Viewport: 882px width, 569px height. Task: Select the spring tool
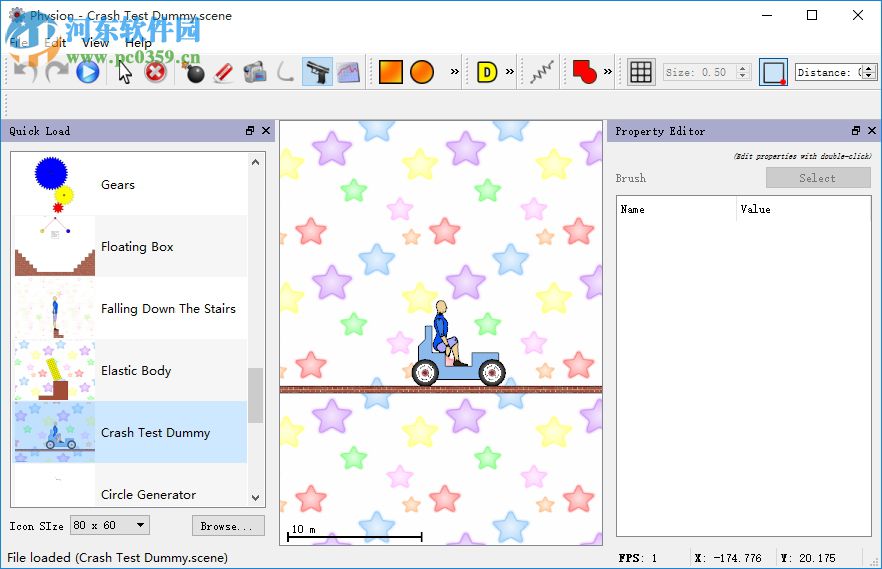tap(542, 72)
